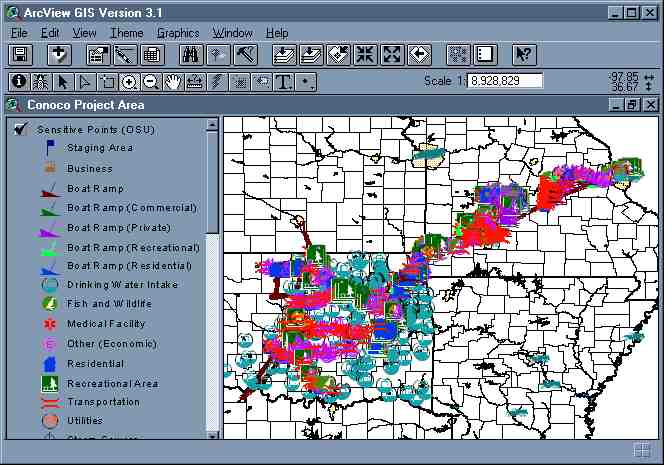Click the Drinking Water Intake symbol

50,285
